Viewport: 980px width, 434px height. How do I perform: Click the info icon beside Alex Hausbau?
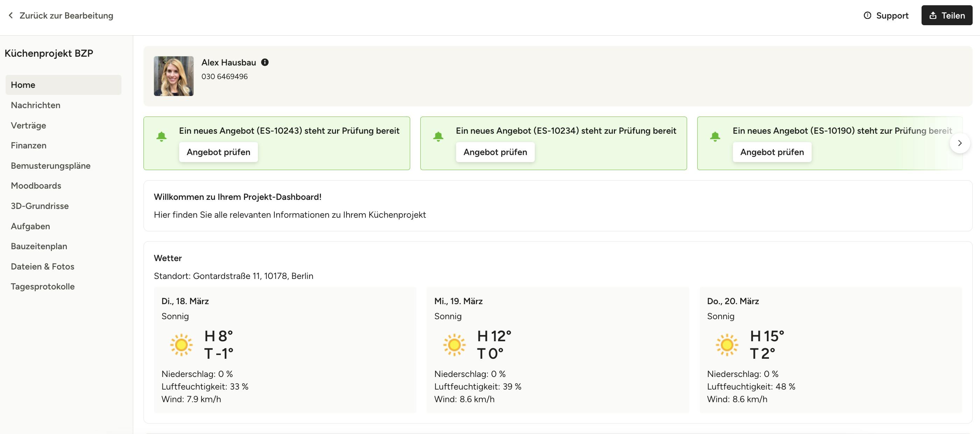(x=265, y=62)
